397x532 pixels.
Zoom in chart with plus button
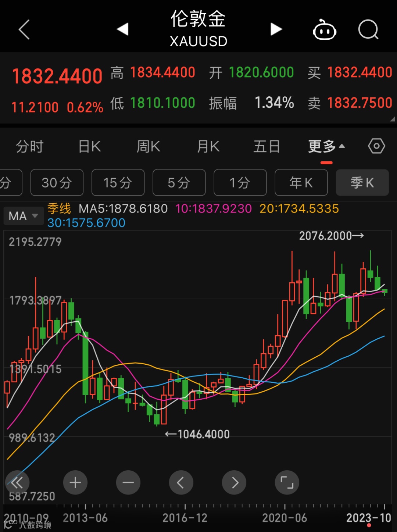75,482
